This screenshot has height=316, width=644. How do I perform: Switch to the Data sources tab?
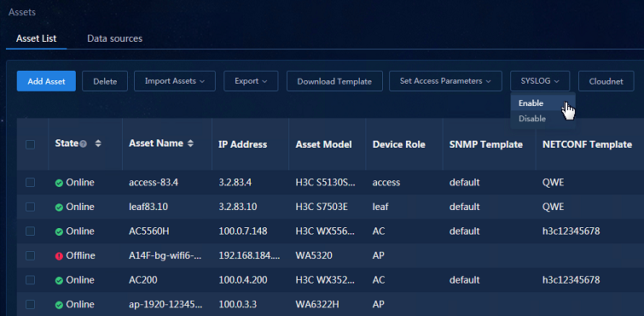114,38
